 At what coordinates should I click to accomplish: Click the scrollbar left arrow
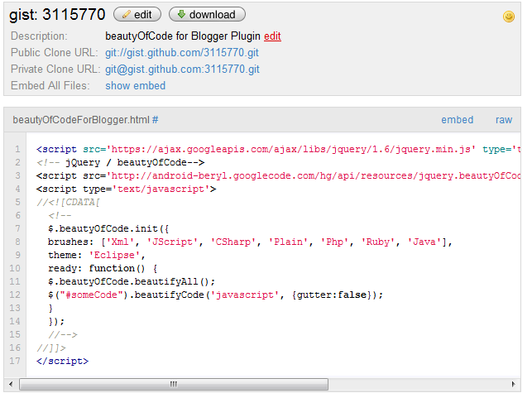tap(11, 384)
